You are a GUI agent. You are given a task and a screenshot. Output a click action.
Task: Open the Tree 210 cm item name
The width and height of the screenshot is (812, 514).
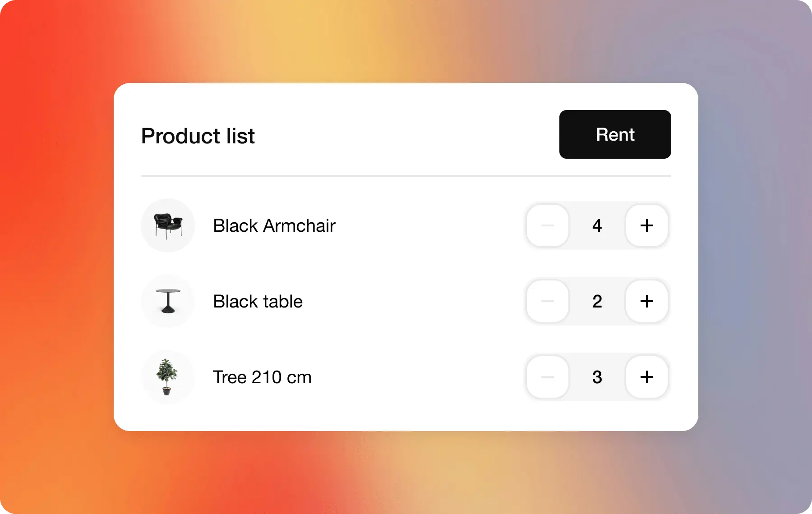262,377
